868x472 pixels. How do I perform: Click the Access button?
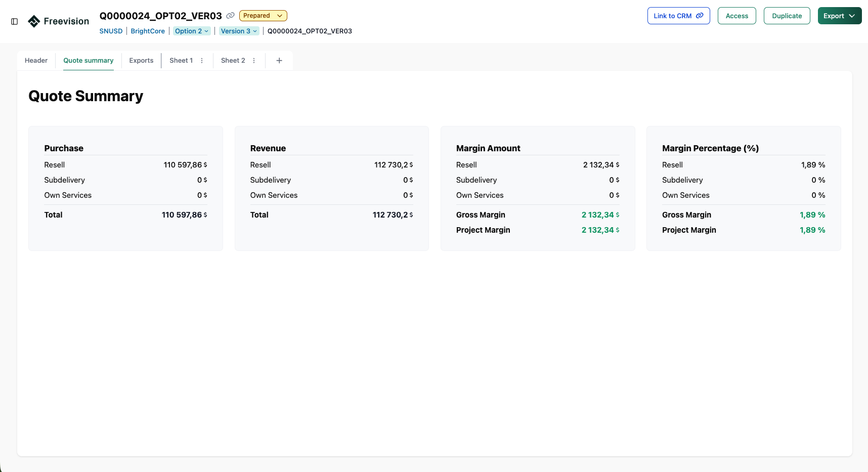(736, 16)
